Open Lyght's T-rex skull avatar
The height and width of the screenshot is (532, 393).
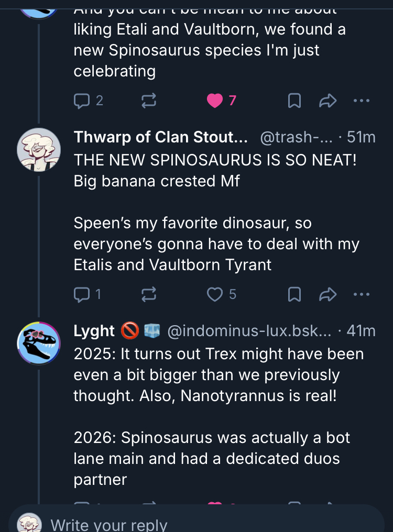pos(39,343)
